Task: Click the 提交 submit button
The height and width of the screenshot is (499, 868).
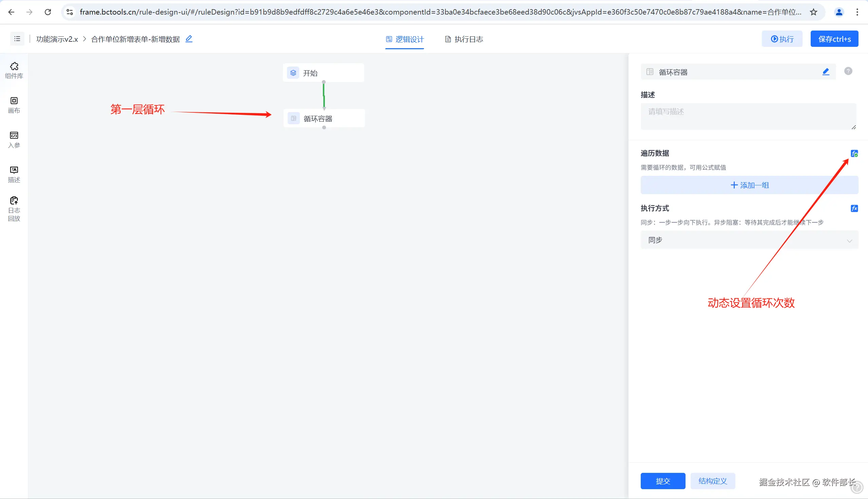Action: click(x=662, y=481)
